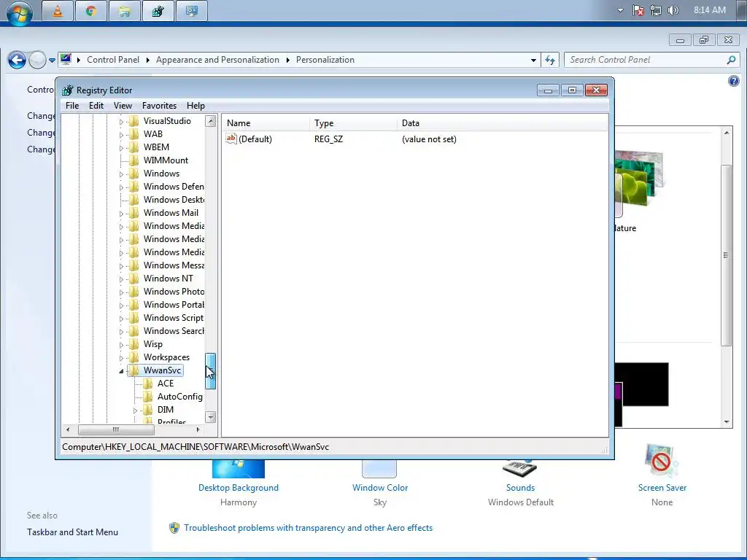Click the Name column header

click(266, 123)
